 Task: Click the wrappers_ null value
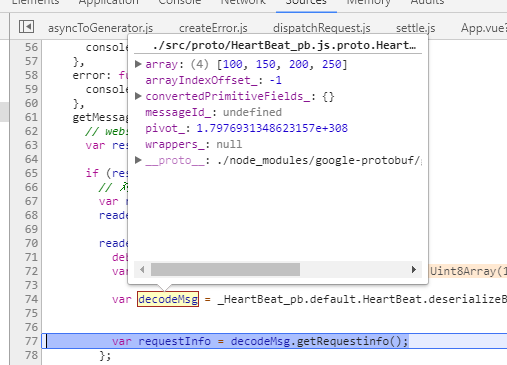[229, 144]
